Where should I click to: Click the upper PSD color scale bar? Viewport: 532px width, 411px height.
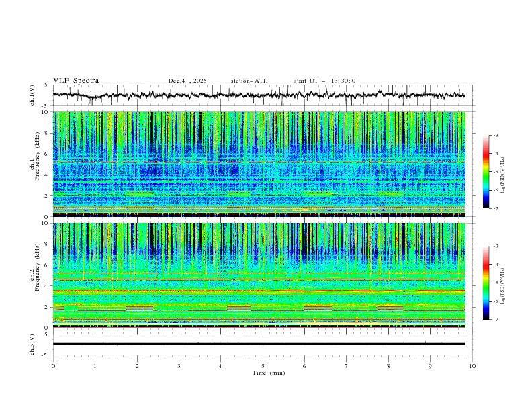click(486, 172)
